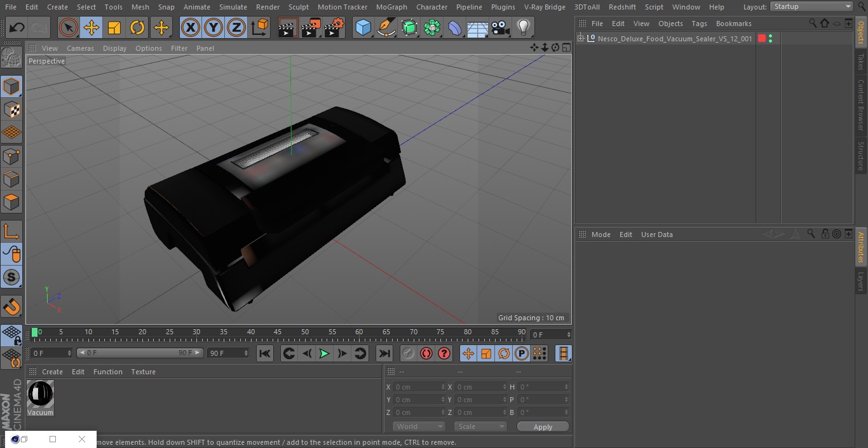Switch to Model mode
This screenshot has height=448, width=868.
pos(11,86)
